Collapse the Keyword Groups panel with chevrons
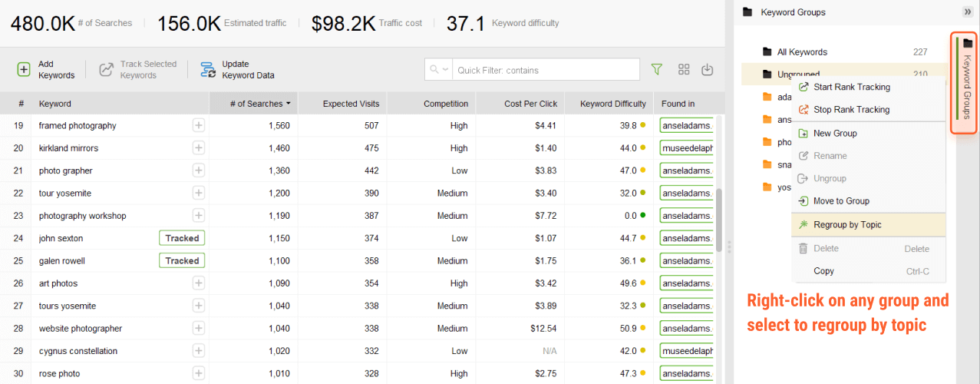Image resolution: width=980 pixels, height=384 pixels. tap(968, 12)
